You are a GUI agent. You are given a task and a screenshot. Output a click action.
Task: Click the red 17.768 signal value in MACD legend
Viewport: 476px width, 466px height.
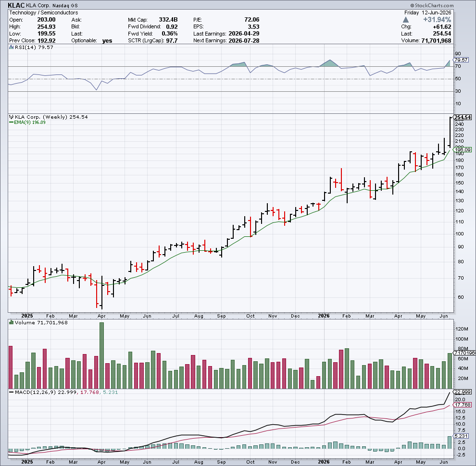[89, 392]
